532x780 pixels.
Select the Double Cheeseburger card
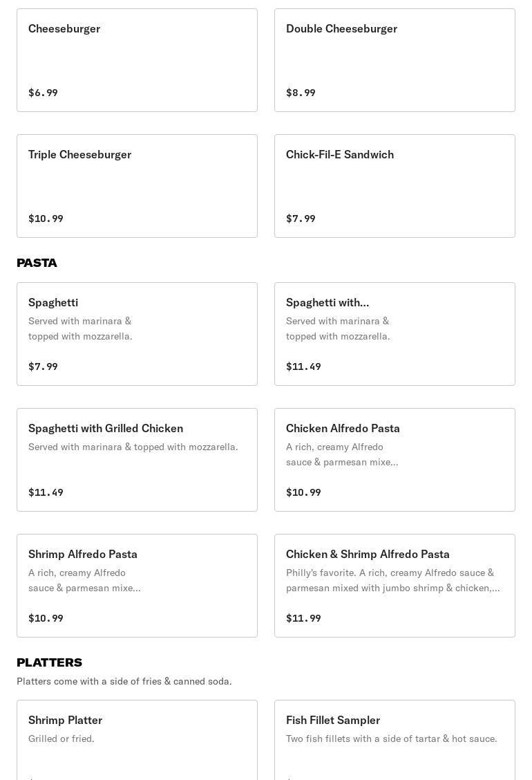[x=395, y=60]
